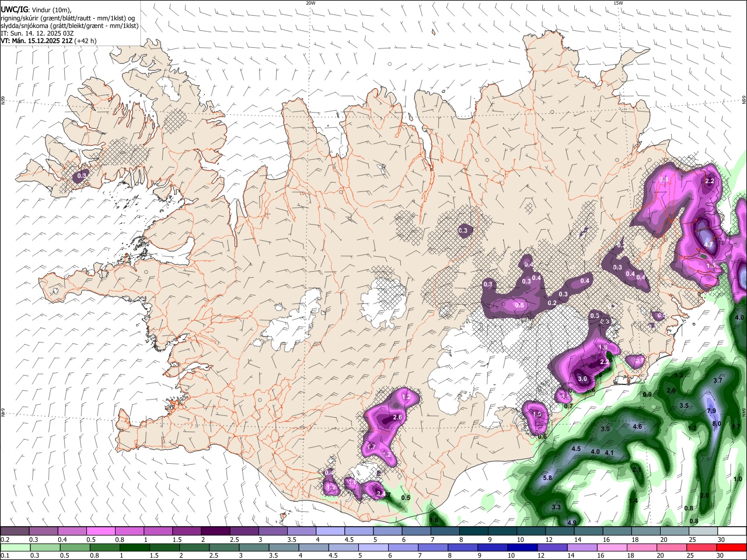Select the 3.3 rain value offshore
Image resolution: width=747 pixels, height=560 pixels.
click(x=556, y=507)
